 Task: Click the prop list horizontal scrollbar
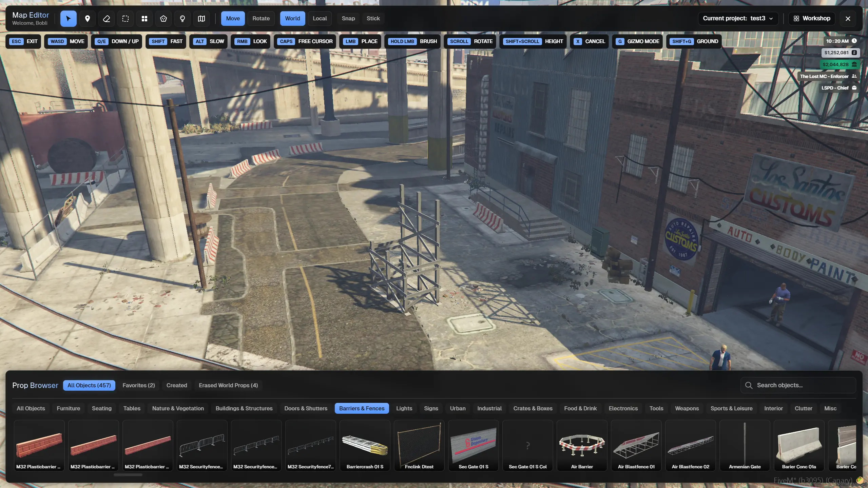point(128,475)
